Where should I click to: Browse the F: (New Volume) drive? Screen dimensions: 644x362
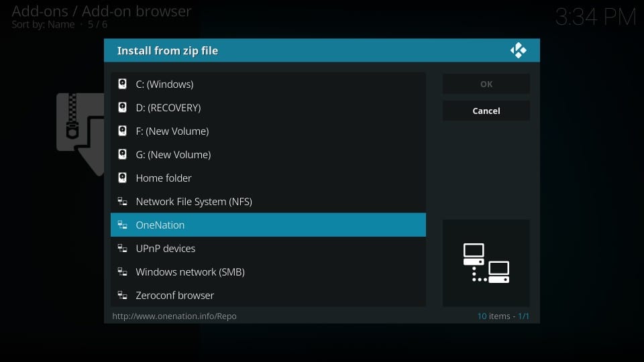[x=268, y=131]
